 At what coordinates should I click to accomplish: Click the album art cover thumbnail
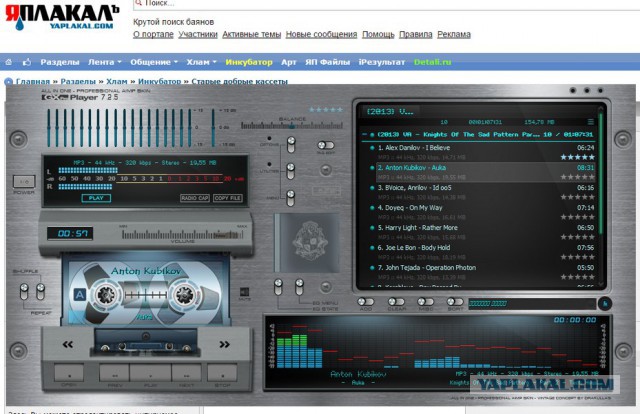[x=307, y=243]
